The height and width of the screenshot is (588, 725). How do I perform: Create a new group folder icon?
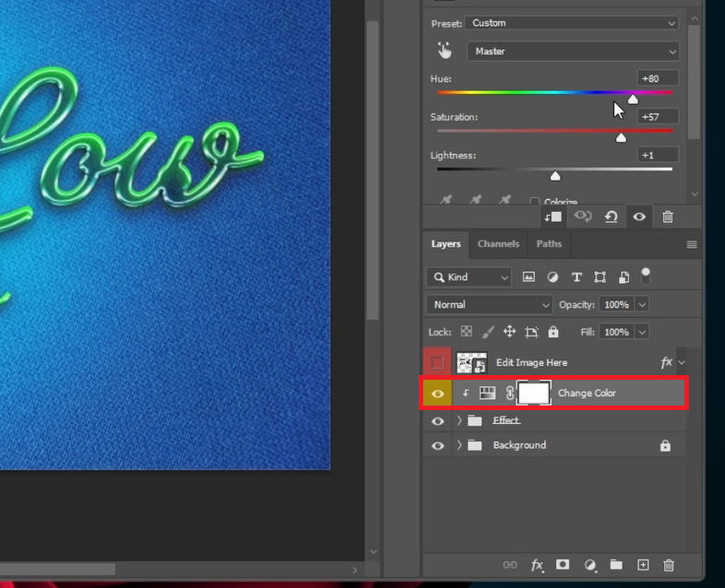[x=616, y=565]
